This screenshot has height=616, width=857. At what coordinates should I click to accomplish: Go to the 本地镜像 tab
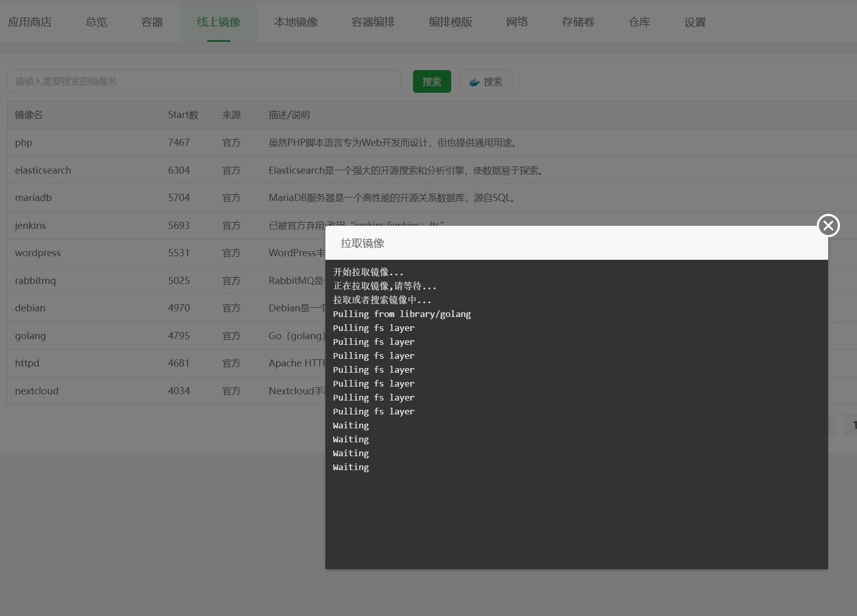tap(296, 22)
